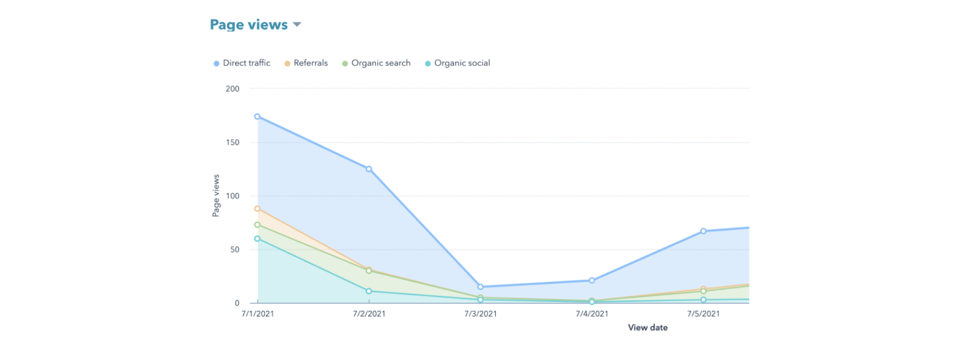This screenshot has height=348, width=980.
Task: Click the Page views chart title
Action: (248, 25)
